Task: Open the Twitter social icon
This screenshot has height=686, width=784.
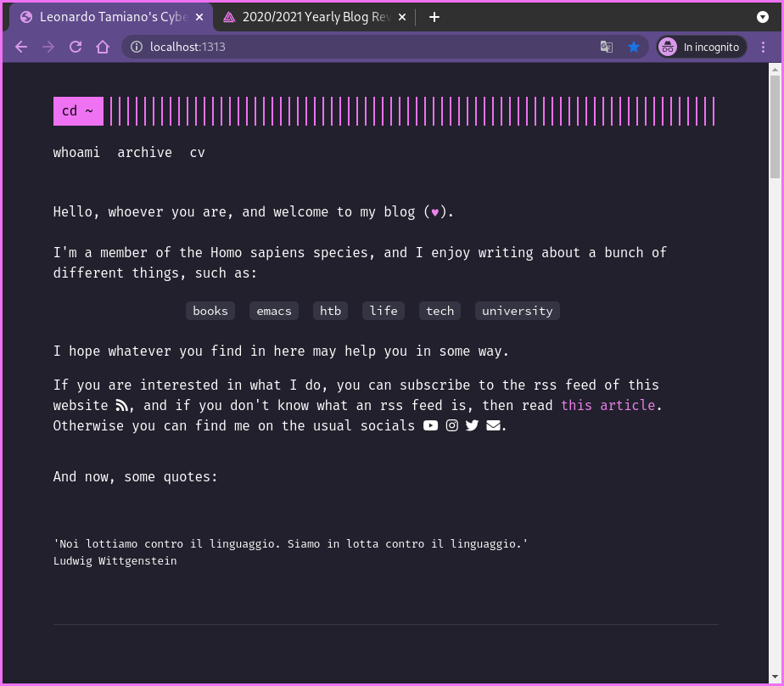Action: coord(472,425)
